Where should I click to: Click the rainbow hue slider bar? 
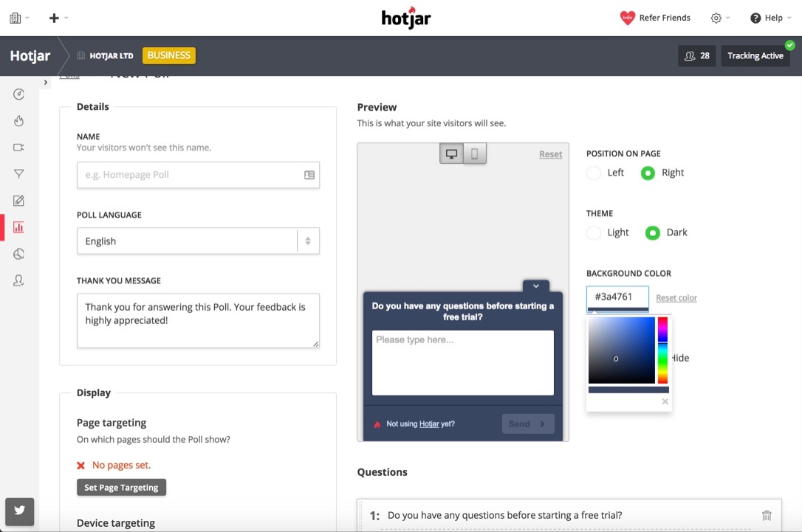click(662, 350)
